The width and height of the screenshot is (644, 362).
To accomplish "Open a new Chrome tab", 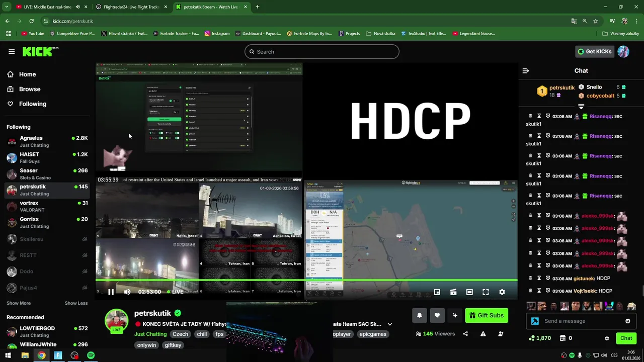I will point(258,7).
